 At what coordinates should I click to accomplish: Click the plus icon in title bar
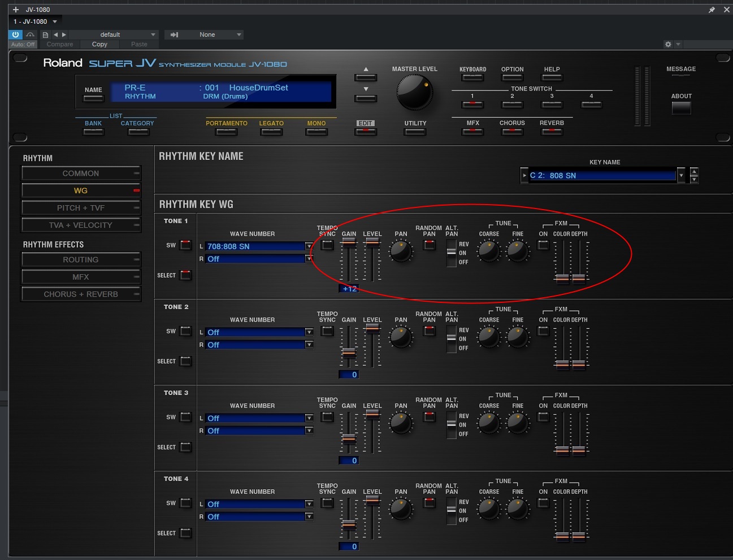(16, 10)
